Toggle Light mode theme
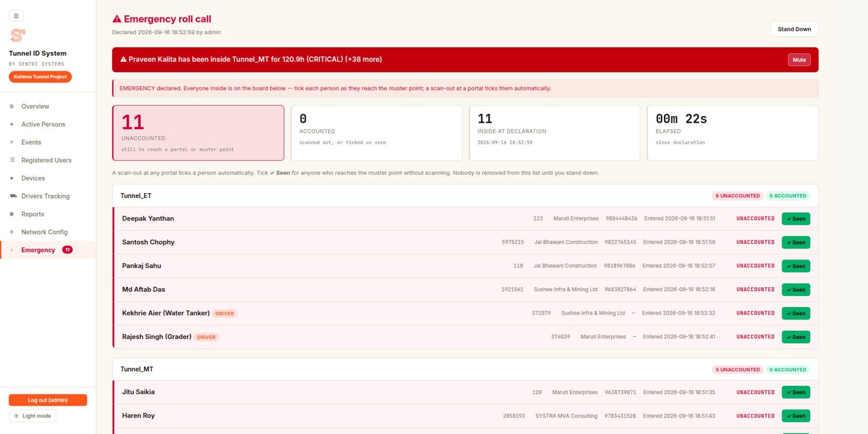This screenshot has height=434, width=868. tap(33, 416)
